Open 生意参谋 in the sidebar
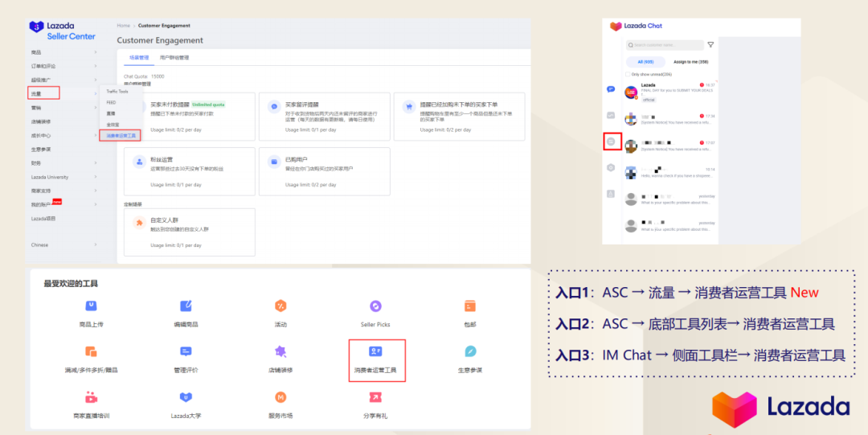 point(41,149)
